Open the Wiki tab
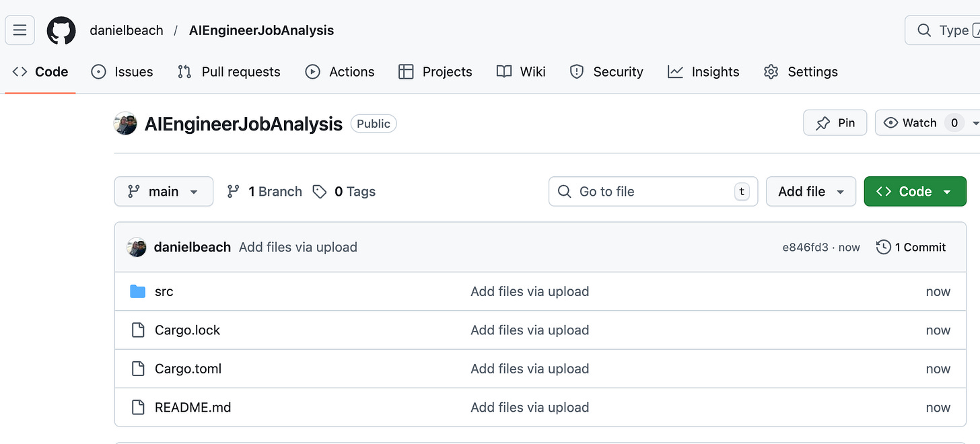Image resolution: width=980 pixels, height=444 pixels. [x=521, y=72]
